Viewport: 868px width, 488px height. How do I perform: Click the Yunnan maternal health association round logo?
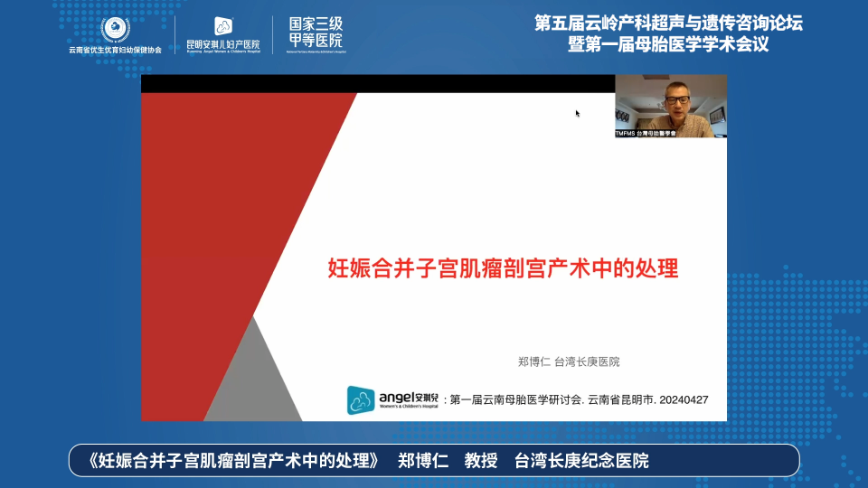115,28
